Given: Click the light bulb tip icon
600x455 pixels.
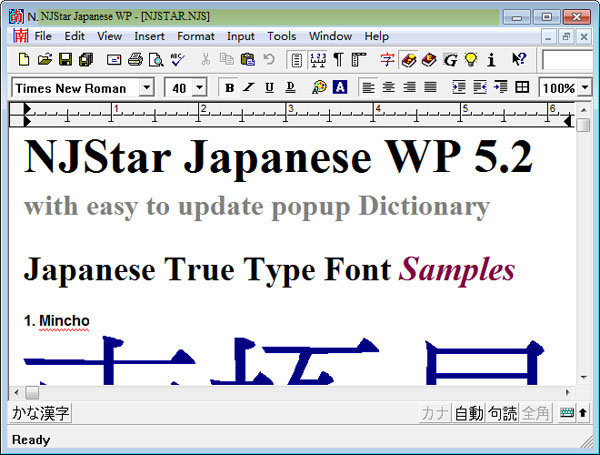Looking at the screenshot, I should 471,60.
